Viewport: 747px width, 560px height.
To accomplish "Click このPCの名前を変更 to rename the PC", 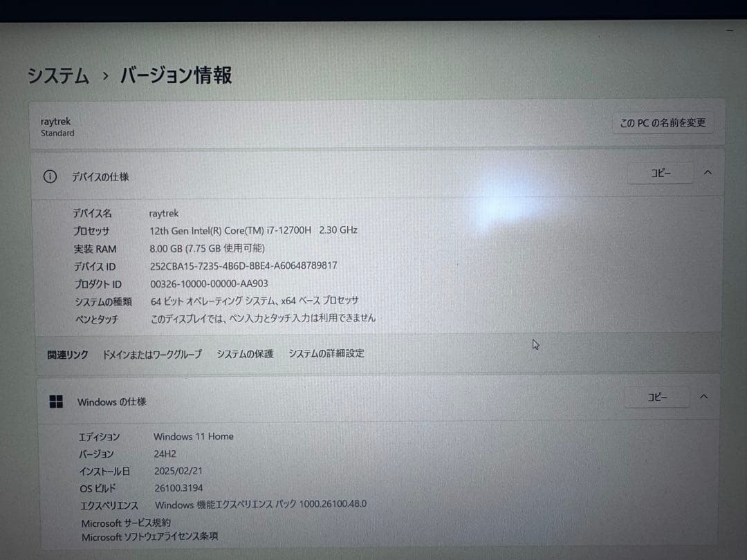I will click(662, 122).
